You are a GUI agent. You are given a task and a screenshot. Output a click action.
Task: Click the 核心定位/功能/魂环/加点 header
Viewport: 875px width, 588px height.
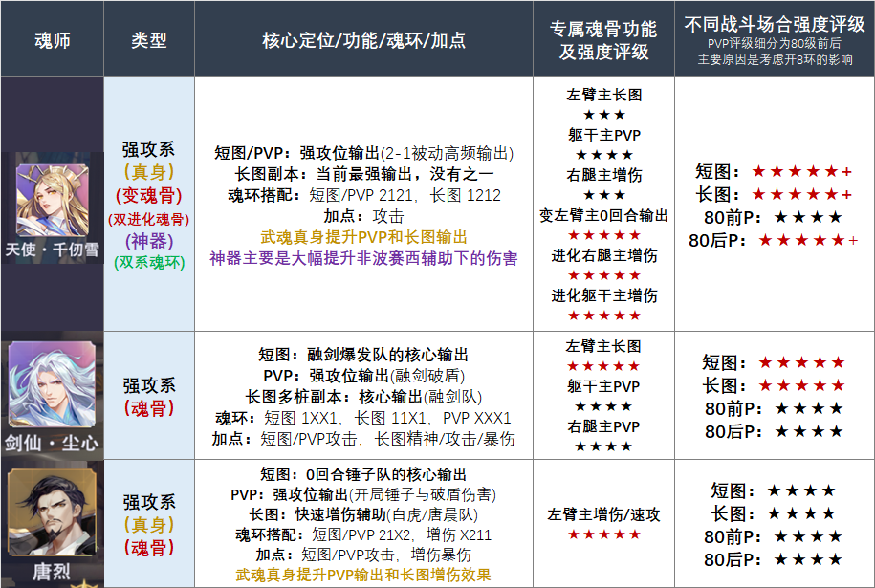[363, 40]
